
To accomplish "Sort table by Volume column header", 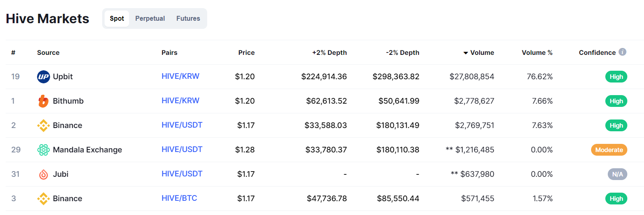I will coord(482,53).
